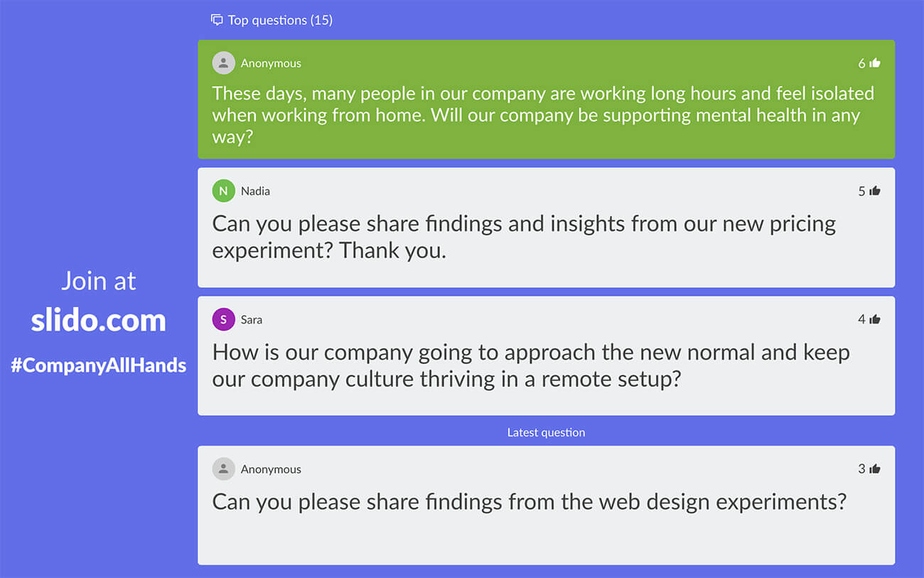This screenshot has height=578, width=924.
Task: Upvote the web design experiments question
Action: [x=875, y=469]
